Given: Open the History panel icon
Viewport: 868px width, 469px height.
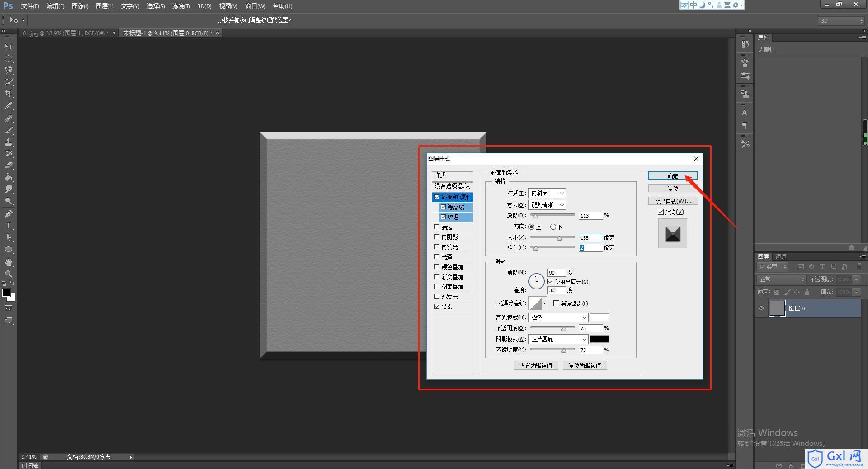Looking at the screenshot, I should point(745,44).
